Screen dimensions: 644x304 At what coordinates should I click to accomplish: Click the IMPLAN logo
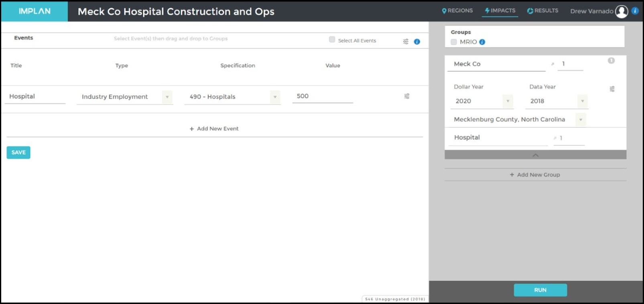coord(35,11)
